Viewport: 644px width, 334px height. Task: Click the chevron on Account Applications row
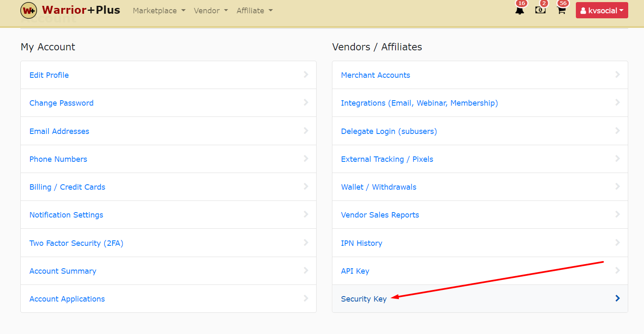pos(306,298)
